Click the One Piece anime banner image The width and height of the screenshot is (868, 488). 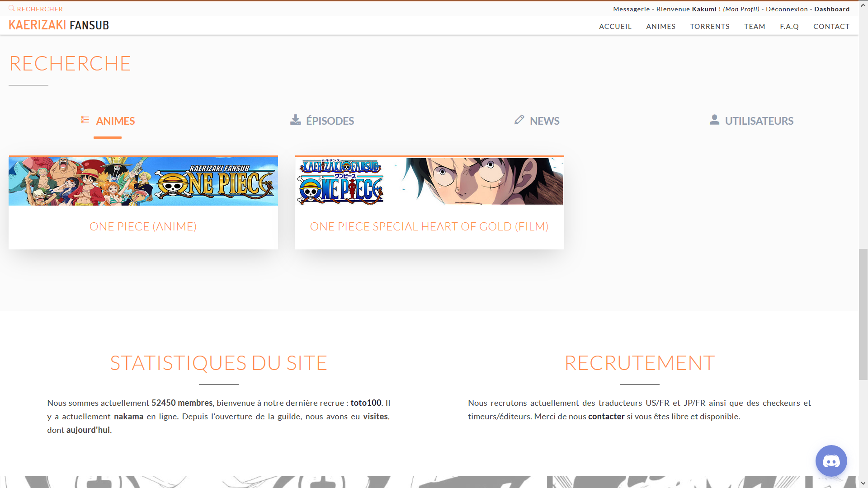pyautogui.click(x=143, y=181)
